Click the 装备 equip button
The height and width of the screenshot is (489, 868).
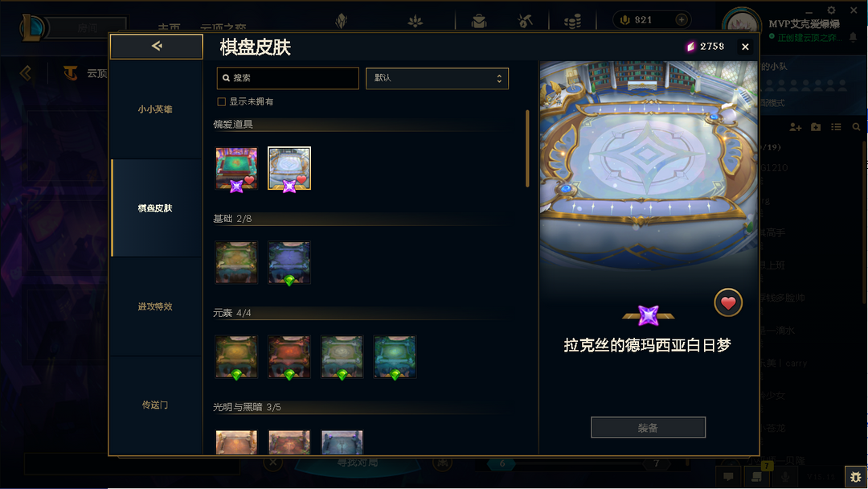click(648, 428)
